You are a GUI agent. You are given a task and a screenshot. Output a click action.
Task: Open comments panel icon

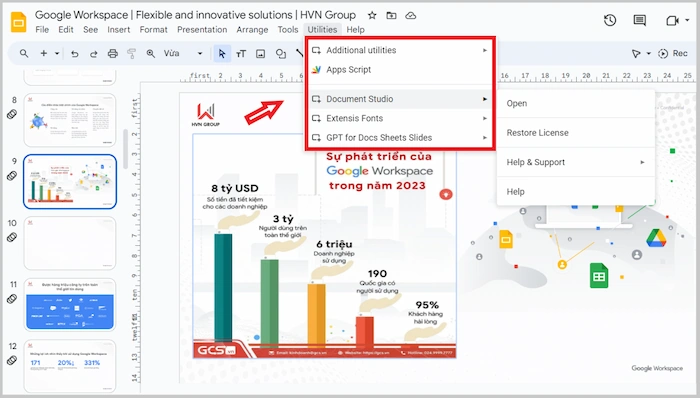[639, 20]
